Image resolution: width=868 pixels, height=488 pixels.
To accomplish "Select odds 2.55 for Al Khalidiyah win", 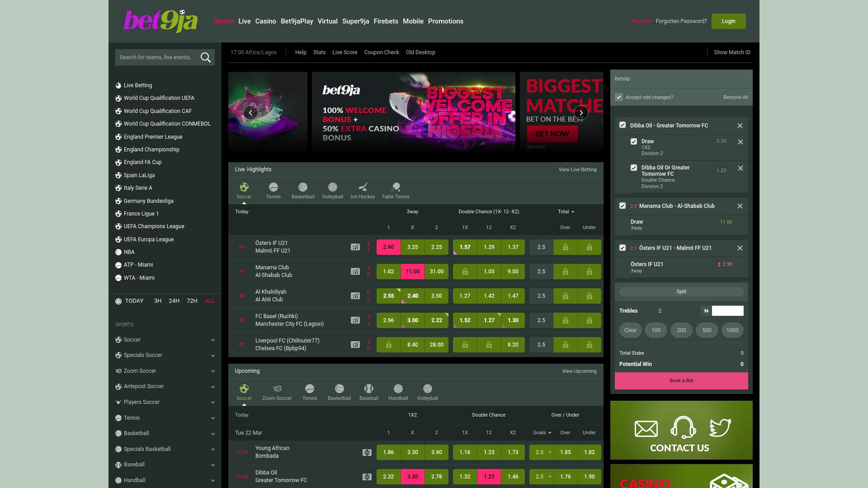I will (x=388, y=296).
